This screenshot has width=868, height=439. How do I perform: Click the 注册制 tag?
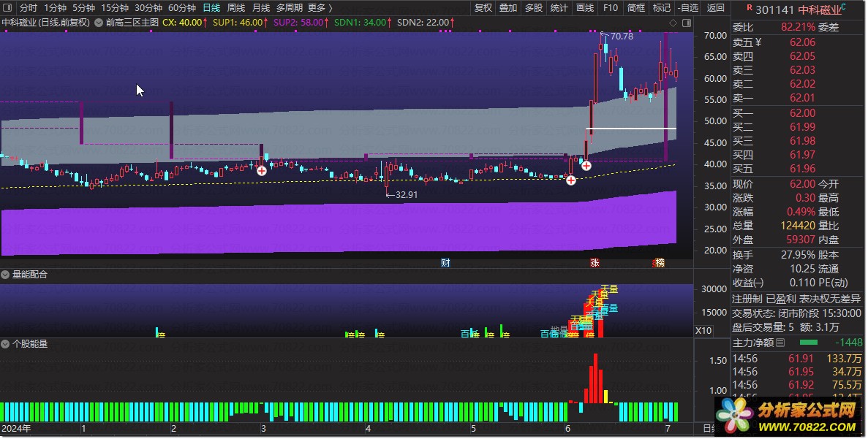(x=747, y=299)
